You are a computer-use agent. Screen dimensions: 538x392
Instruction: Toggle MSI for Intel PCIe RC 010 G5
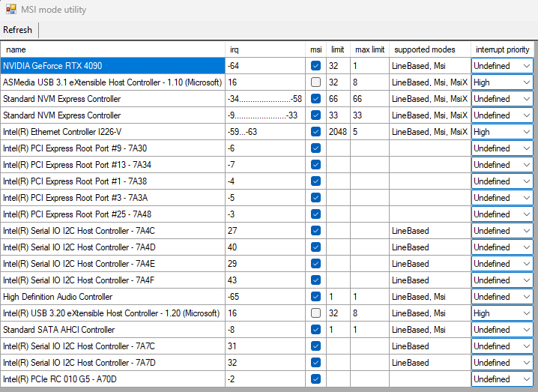click(x=315, y=379)
